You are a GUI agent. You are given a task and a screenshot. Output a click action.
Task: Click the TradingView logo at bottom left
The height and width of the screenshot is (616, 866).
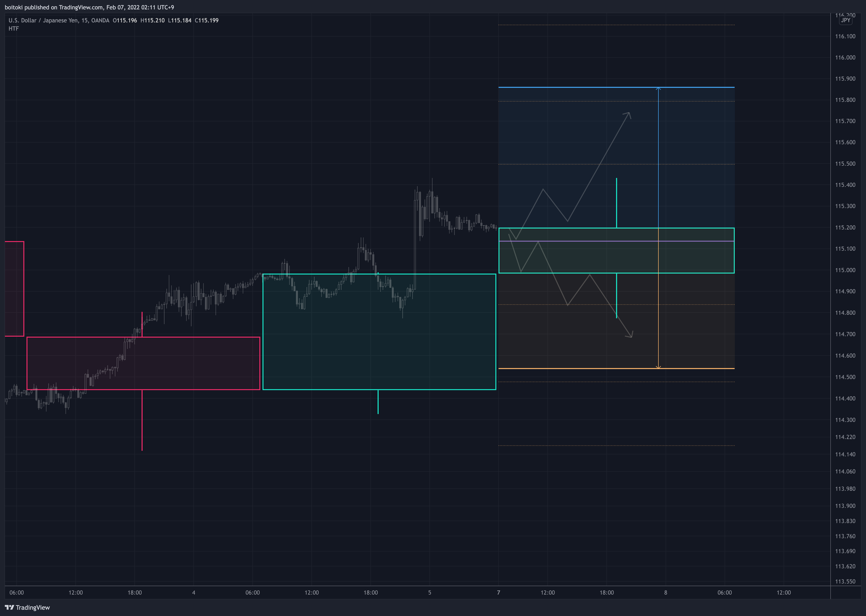27,607
